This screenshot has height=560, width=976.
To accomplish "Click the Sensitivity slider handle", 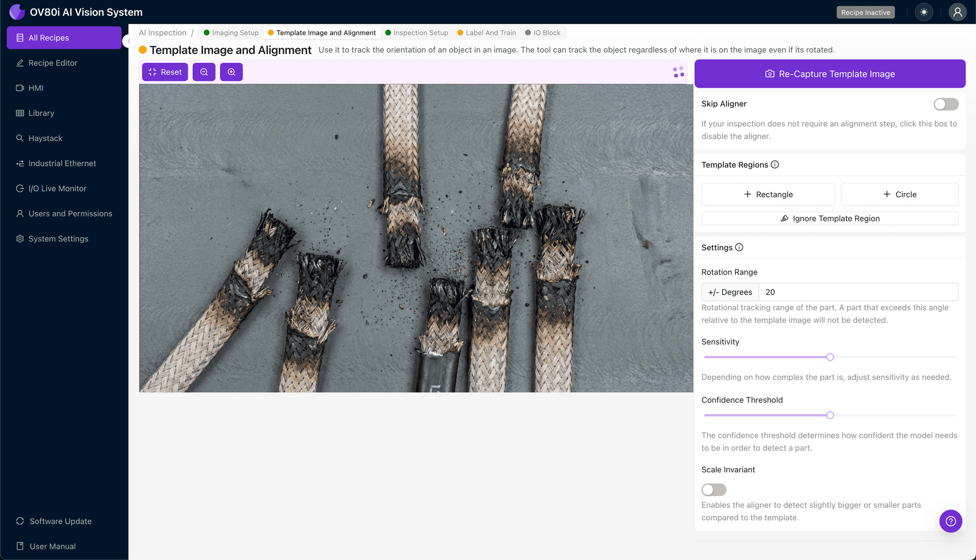I will [x=830, y=357].
